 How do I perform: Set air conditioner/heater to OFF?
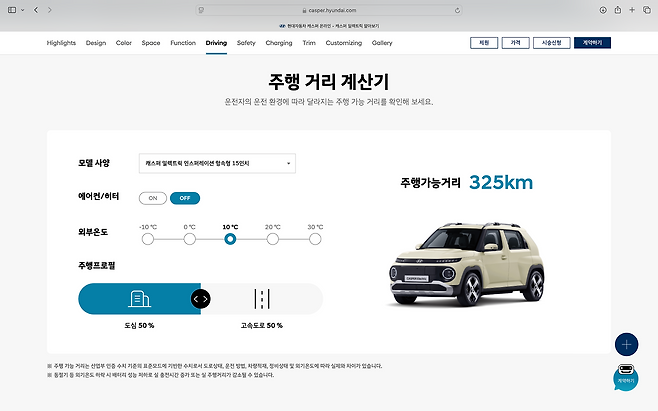184,197
